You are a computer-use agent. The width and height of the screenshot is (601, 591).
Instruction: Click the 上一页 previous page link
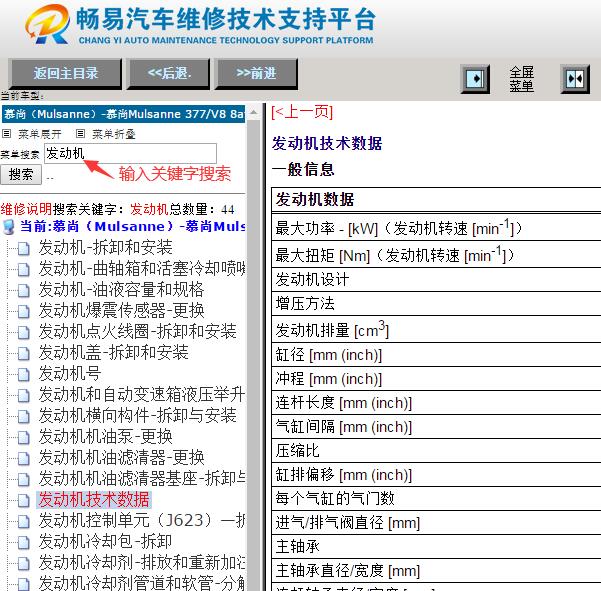(302, 112)
